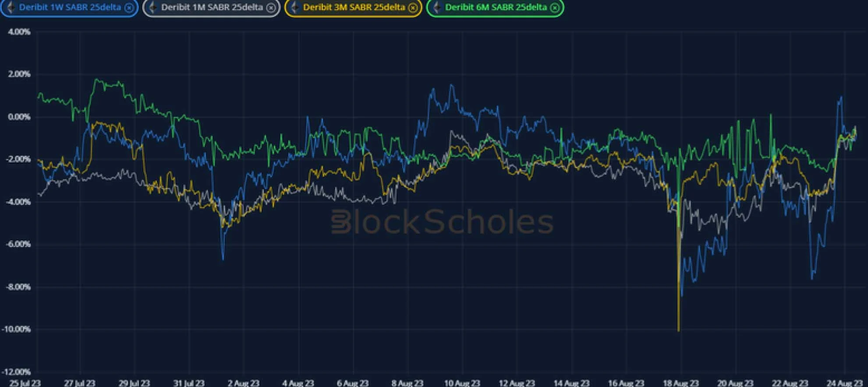Click the -6.00% y-axis label
This screenshot has height=387, width=868.
point(18,244)
